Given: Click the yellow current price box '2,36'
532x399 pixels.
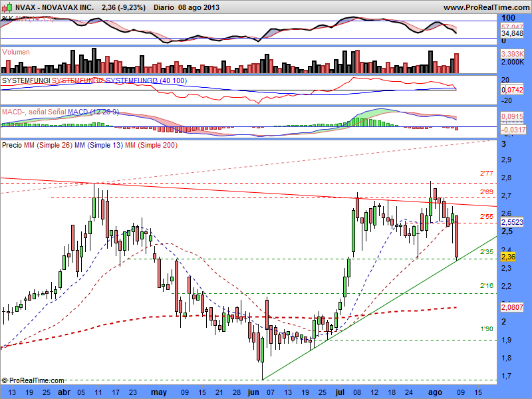Looking at the screenshot, I should click(x=508, y=257).
